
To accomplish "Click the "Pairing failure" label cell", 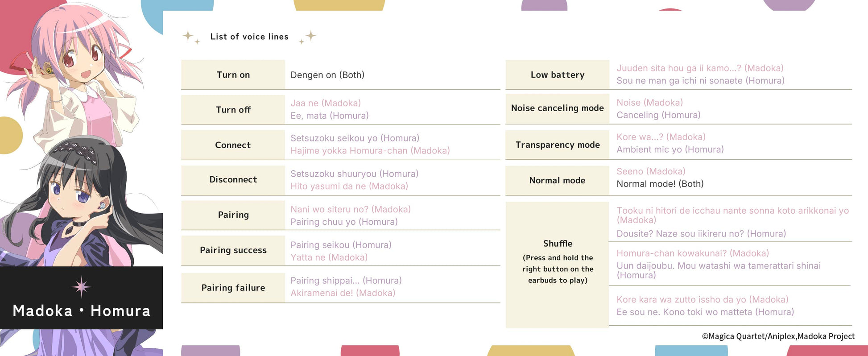I will (x=233, y=288).
